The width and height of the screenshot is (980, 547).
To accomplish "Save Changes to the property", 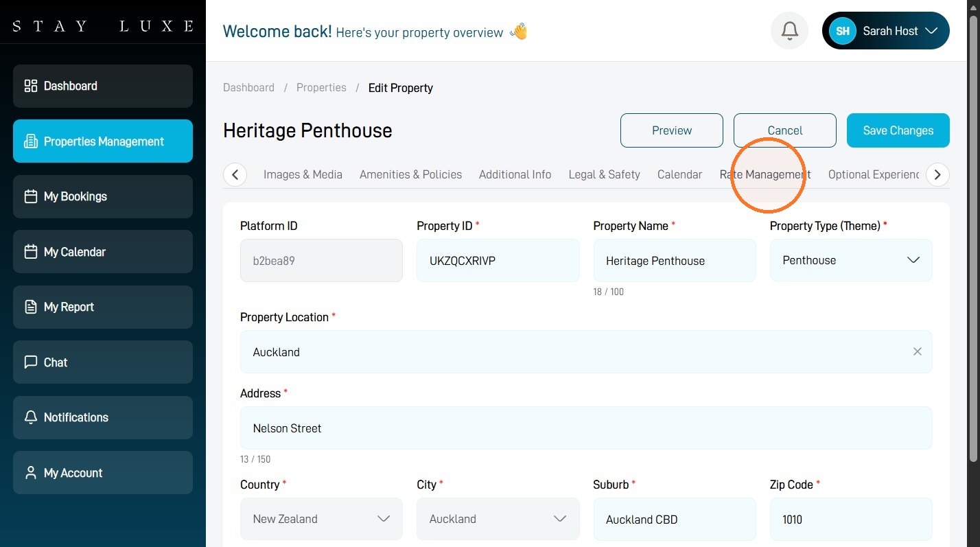I will 898,130.
